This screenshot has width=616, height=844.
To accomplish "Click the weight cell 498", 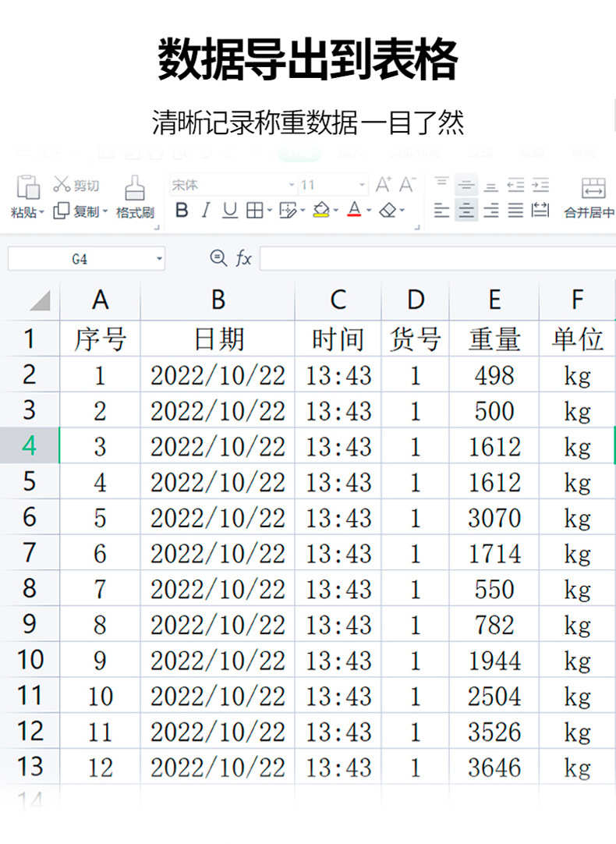I will (494, 375).
